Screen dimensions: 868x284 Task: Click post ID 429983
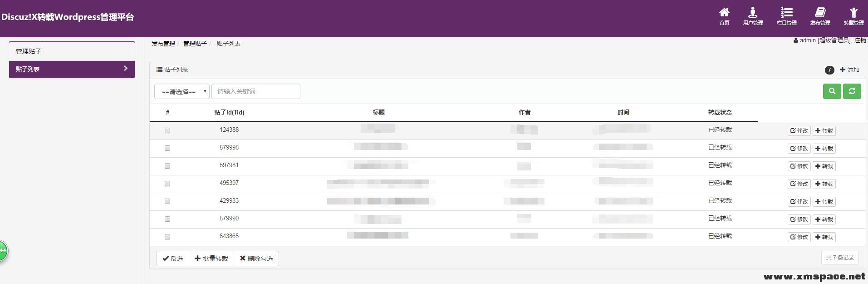click(x=229, y=201)
